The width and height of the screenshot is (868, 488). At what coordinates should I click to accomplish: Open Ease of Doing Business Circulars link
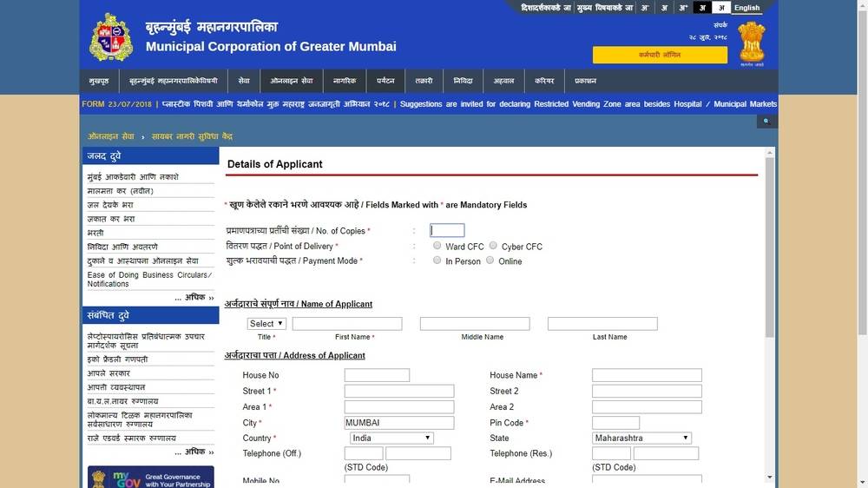149,280
